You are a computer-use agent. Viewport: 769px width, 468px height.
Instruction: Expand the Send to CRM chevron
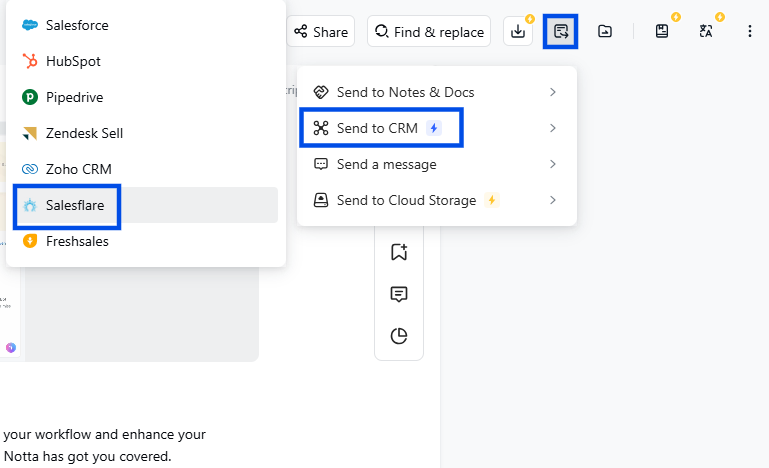553,128
